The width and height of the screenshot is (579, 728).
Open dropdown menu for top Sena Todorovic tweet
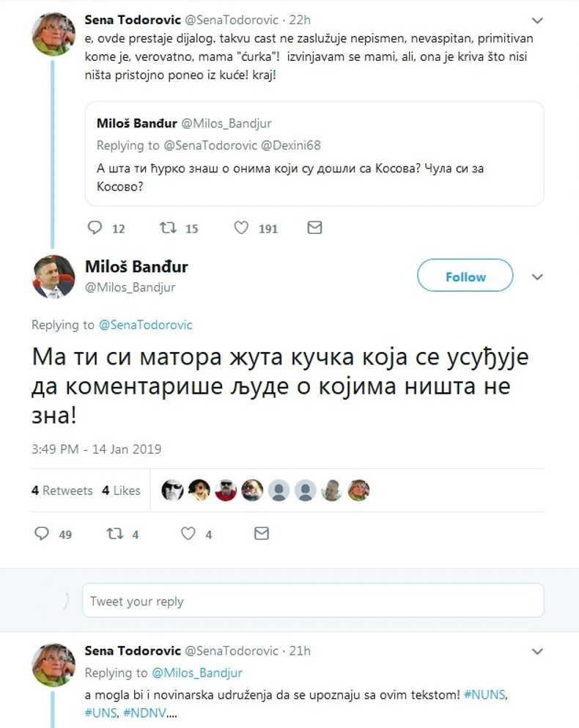click(537, 21)
